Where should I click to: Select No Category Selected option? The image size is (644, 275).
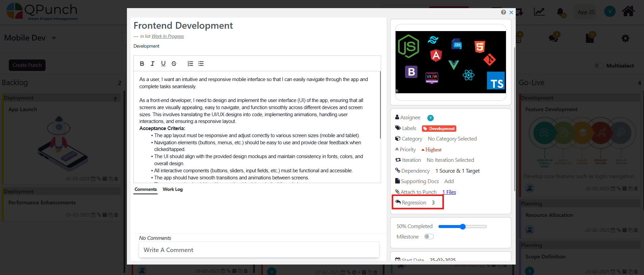pyautogui.click(x=452, y=139)
